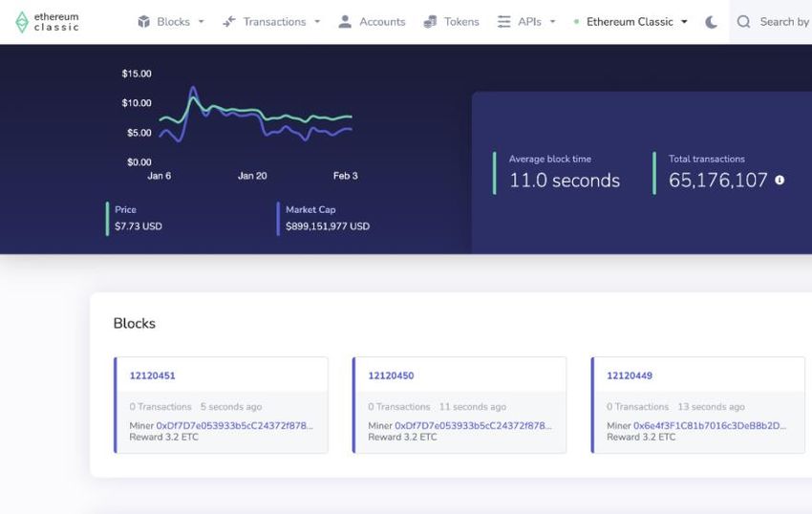Open block 12120451

pyautogui.click(x=152, y=375)
